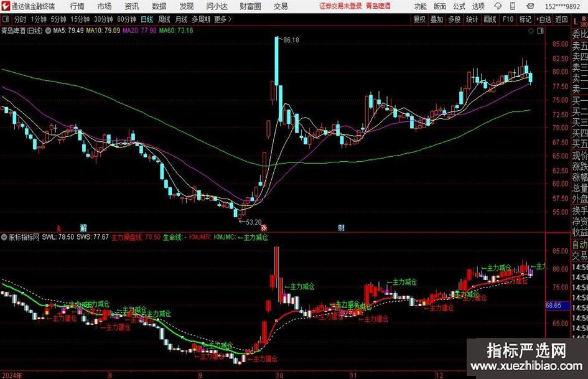This screenshot has height=379, width=588.
Task: Click the 标记 mark button
Action: click(x=525, y=19)
